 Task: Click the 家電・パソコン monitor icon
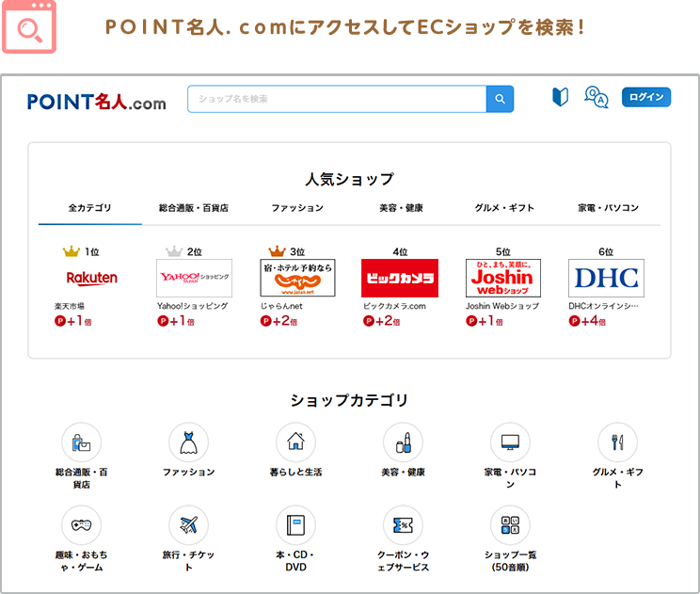510,442
